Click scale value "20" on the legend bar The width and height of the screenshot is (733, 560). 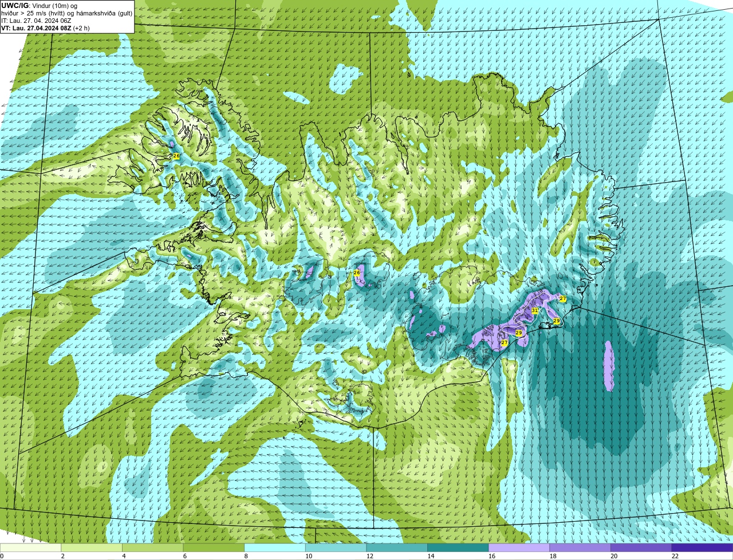(x=614, y=556)
